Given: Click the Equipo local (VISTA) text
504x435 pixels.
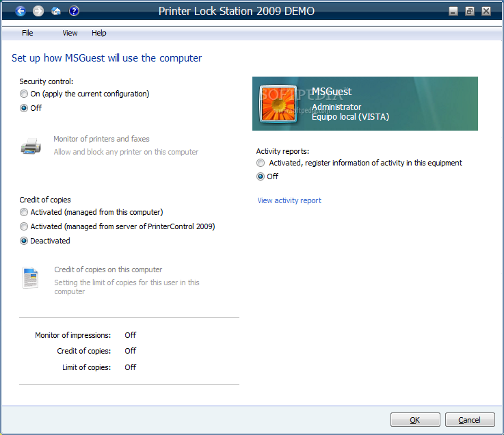Looking at the screenshot, I should point(350,117).
